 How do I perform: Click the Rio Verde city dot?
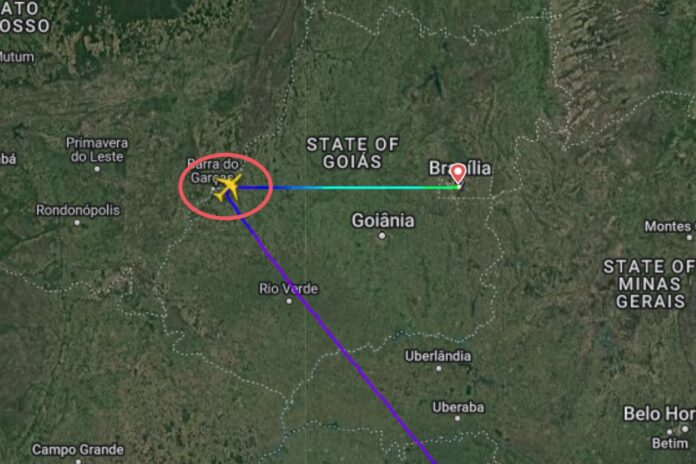pos(289,301)
